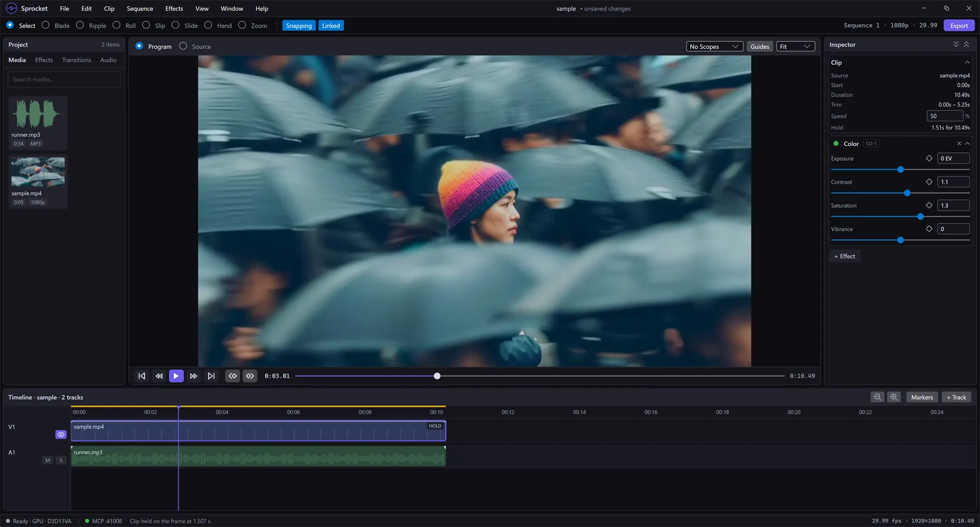Screen dimensions: 980x527
Task: Open the Window menu
Action: [x=232, y=9]
